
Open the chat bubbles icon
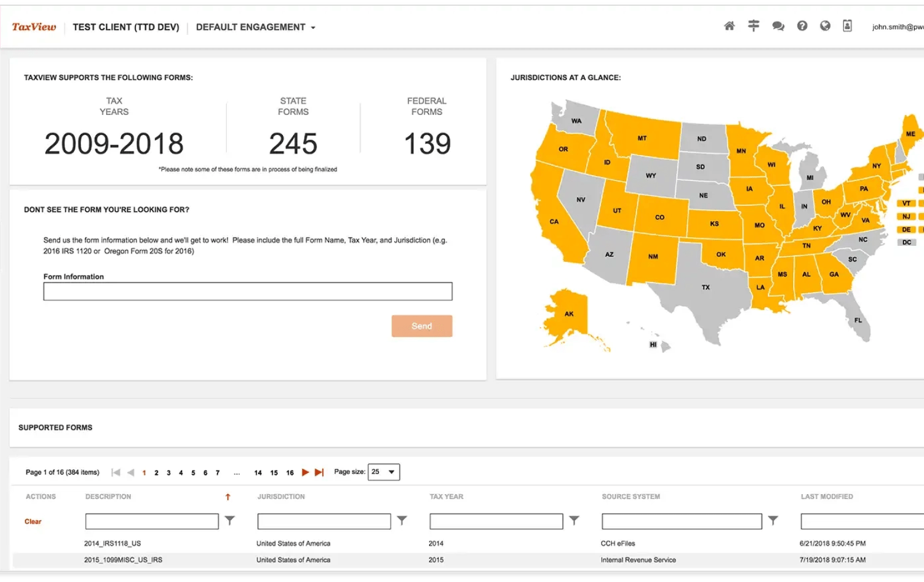point(778,26)
